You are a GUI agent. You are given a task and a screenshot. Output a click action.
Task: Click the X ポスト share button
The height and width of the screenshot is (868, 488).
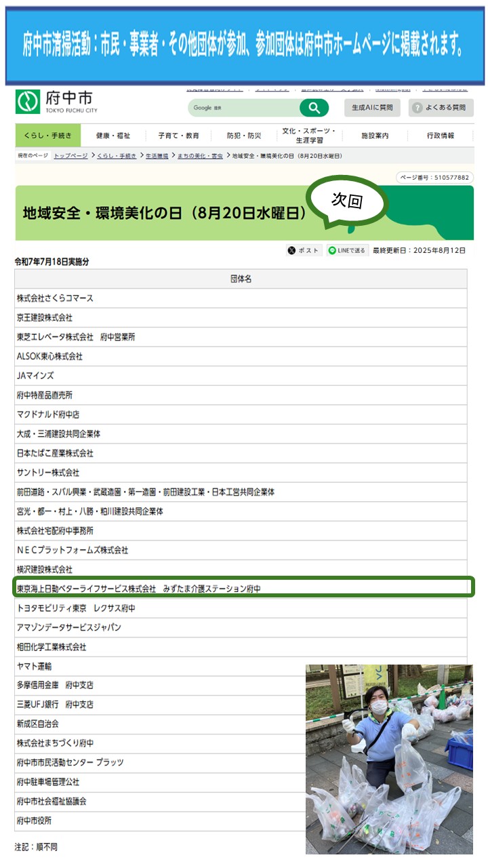[x=303, y=250]
